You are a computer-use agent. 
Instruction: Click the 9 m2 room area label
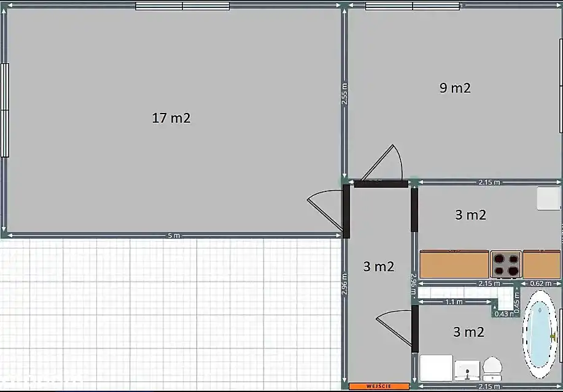pyautogui.click(x=455, y=88)
